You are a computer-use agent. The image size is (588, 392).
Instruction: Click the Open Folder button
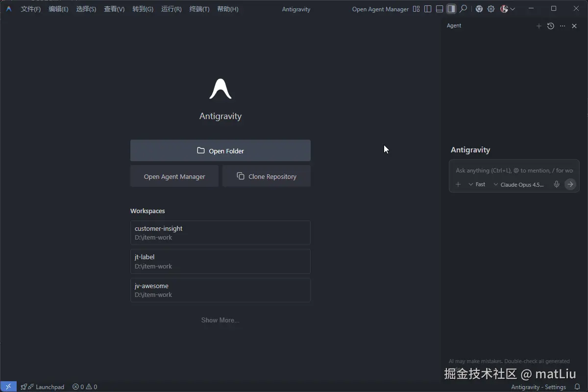coord(220,150)
